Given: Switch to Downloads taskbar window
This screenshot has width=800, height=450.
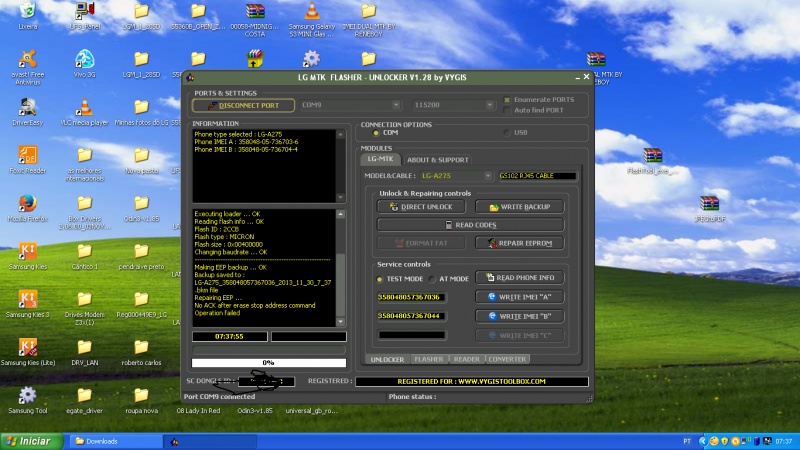Looking at the screenshot, I should [x=117, y=441].
